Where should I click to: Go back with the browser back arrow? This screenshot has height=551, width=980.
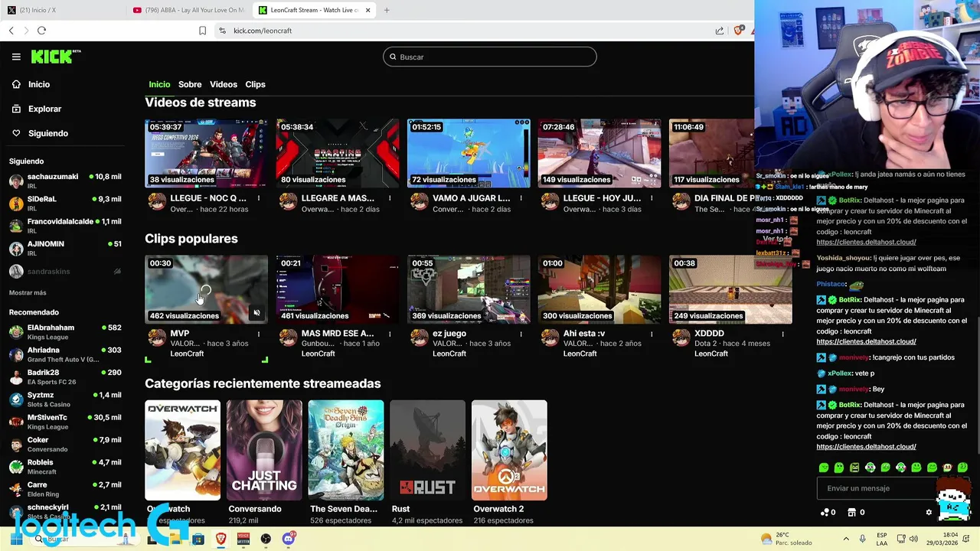point(11,31)
